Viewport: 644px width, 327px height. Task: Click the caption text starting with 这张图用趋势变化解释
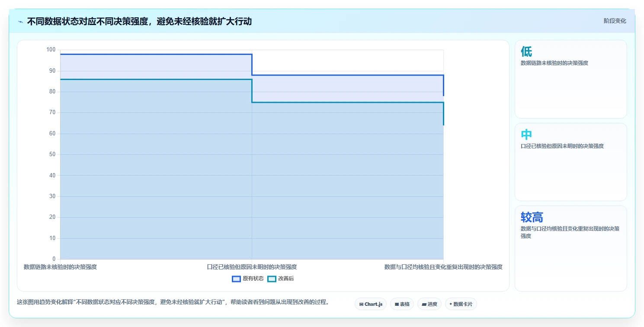click(173, 302)
